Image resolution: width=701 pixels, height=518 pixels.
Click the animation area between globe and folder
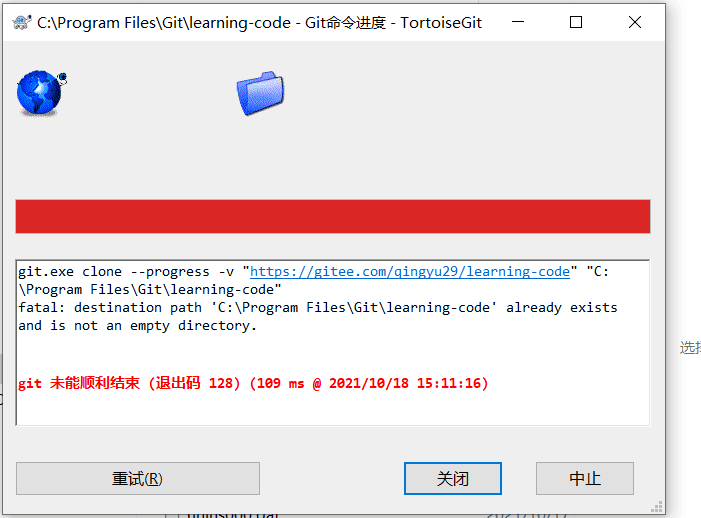point(152,93)
